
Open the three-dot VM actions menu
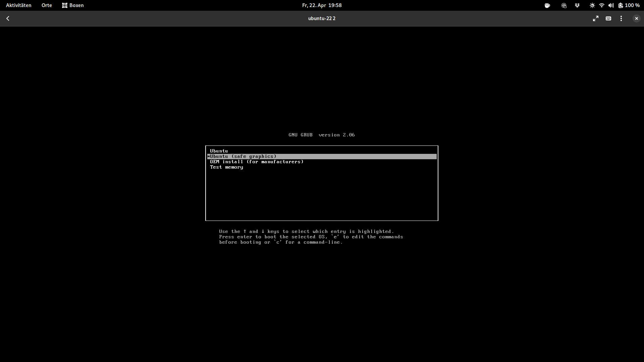point(621,18)
